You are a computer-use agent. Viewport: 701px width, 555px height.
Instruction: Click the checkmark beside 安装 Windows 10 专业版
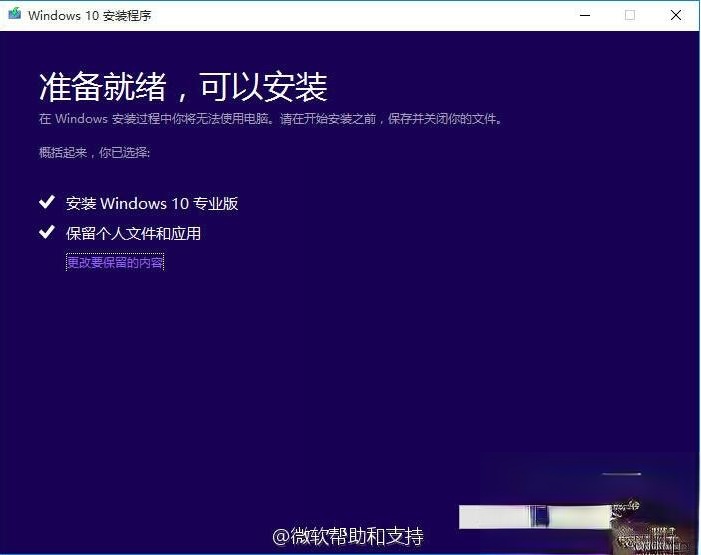click(47, 202)
